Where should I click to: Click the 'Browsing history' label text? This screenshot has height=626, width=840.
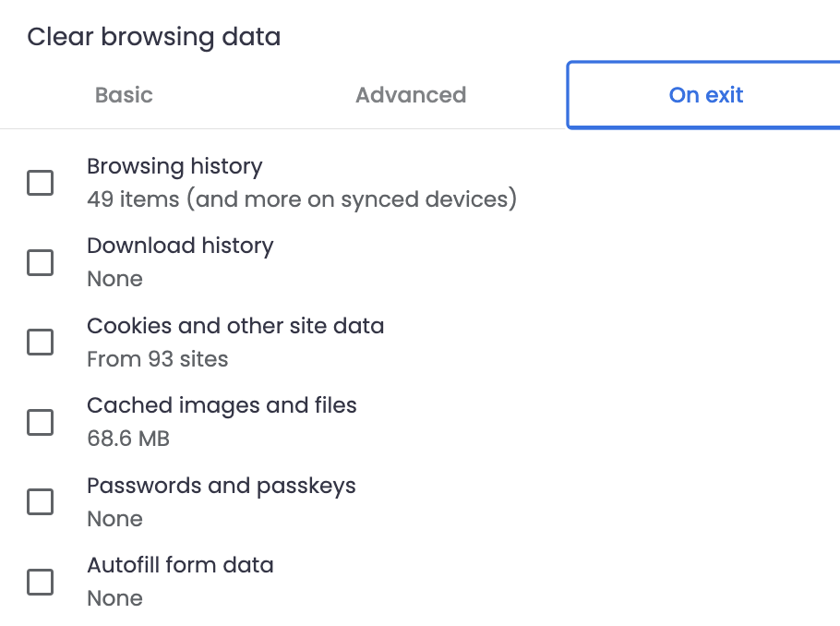(174, 166)
